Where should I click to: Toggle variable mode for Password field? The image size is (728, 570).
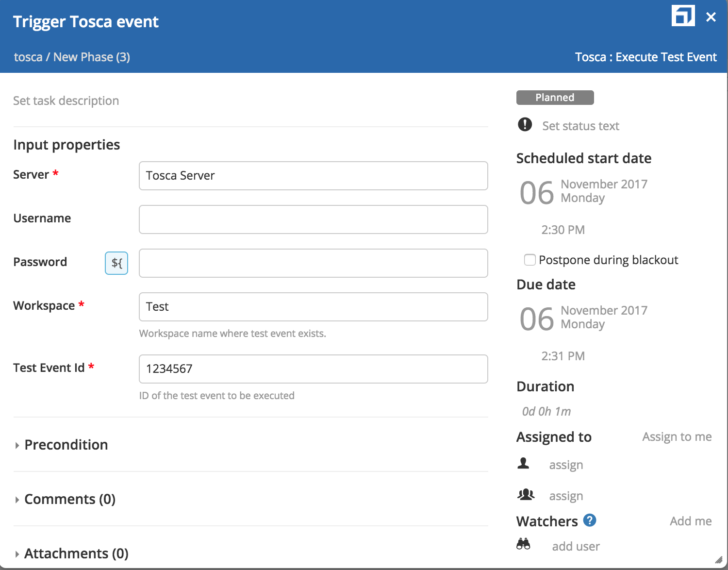116,263
